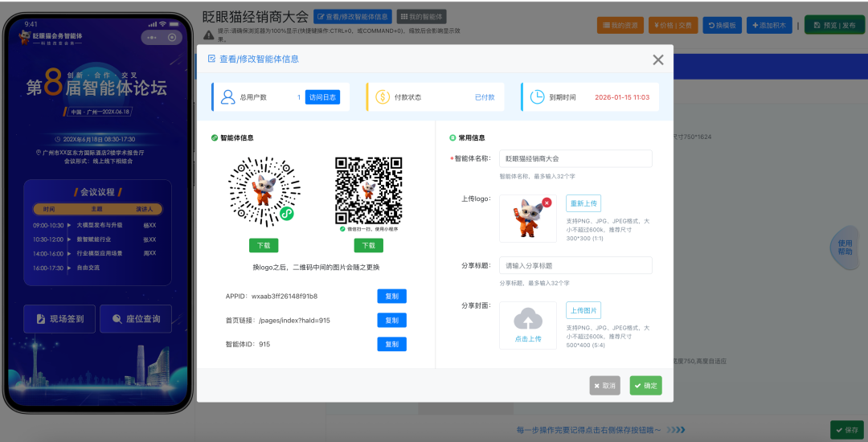Copy the APPID value
868x442 pixels.
tap(391, 296)
